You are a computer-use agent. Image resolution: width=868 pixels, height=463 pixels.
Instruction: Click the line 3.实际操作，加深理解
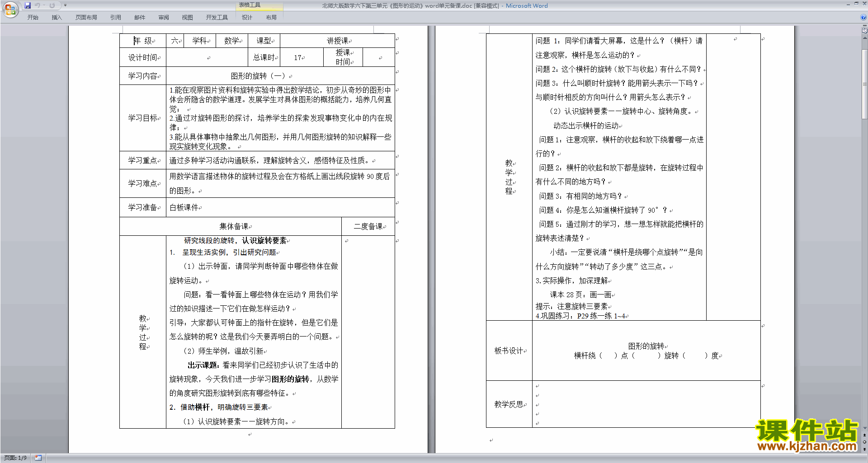(x=572, y=281)
